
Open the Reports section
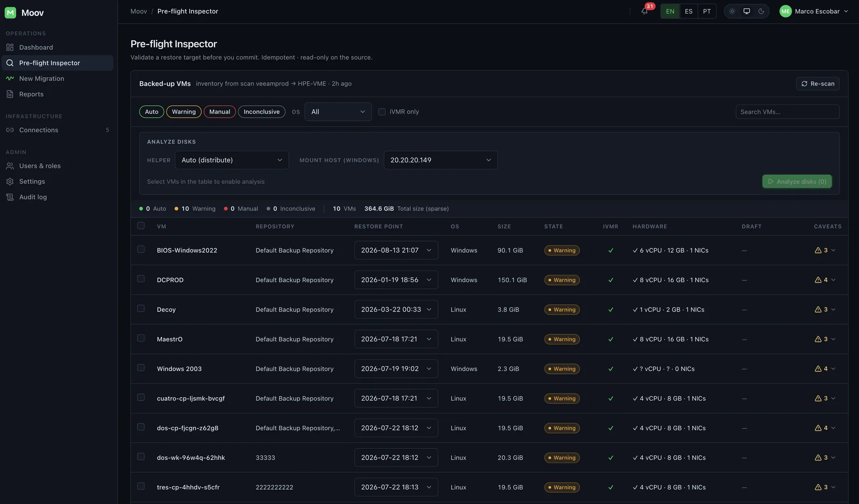[57, 94]
